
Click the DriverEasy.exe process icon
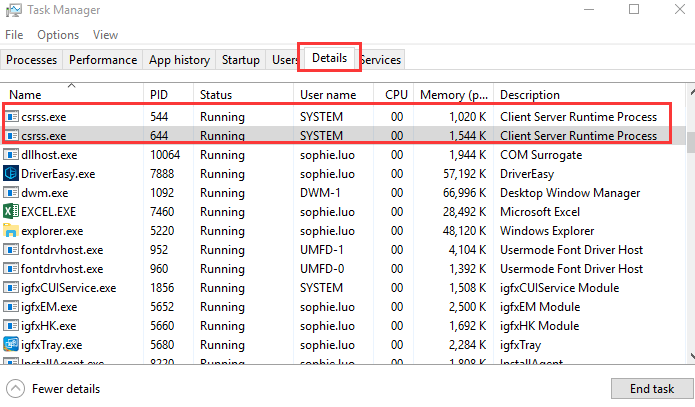coord(12,174)
